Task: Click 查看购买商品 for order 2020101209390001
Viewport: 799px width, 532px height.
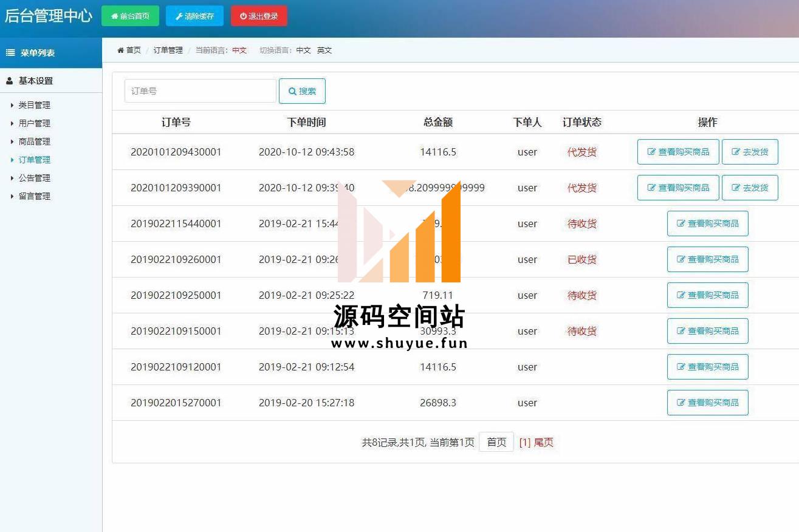Action: coord(678,188)
